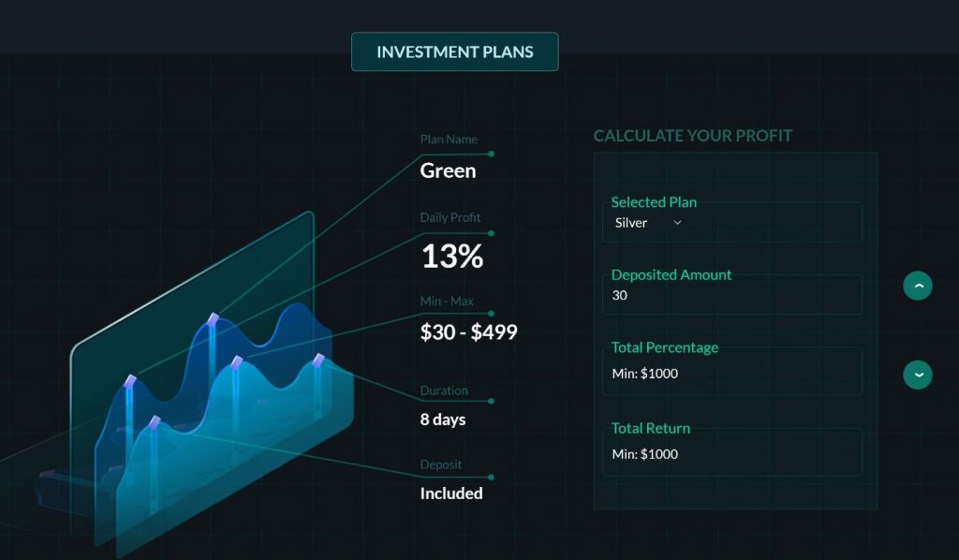Open the Selected Plan dropdown chevron
Screen dimensions: 959x560
[x=677, y=223]
